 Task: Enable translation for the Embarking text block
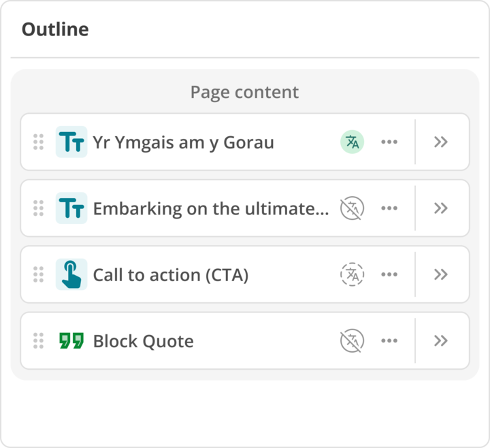tap(352, 208)
